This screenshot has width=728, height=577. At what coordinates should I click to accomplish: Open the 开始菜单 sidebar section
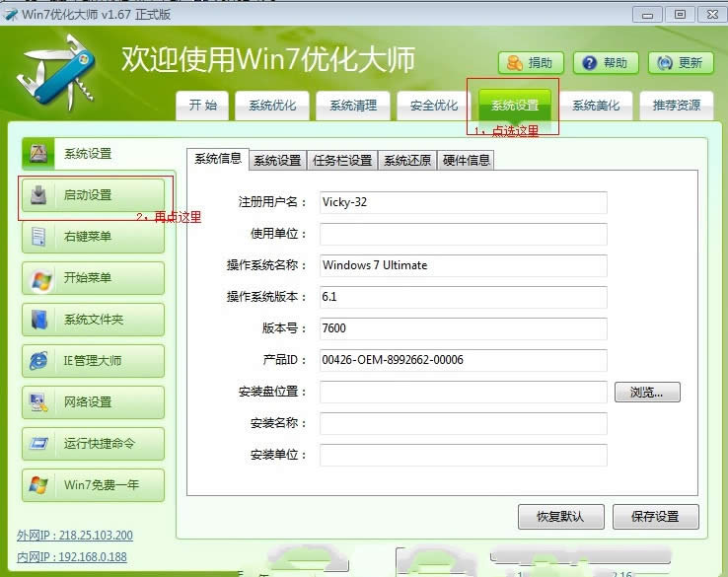pos(94,277)
